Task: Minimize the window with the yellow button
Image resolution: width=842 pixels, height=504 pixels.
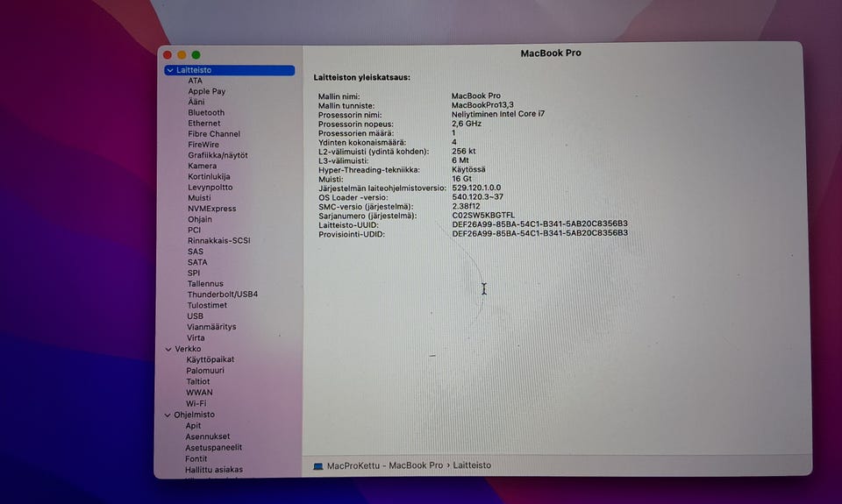Action: click(x=182, y=54)
